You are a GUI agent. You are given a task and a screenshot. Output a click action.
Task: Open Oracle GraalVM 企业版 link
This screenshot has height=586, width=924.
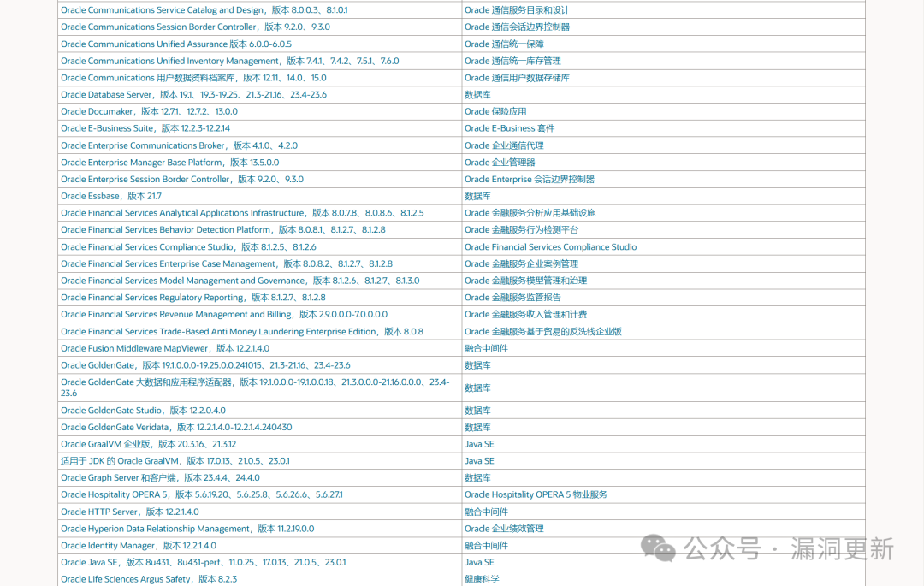[x=149, y=445]
